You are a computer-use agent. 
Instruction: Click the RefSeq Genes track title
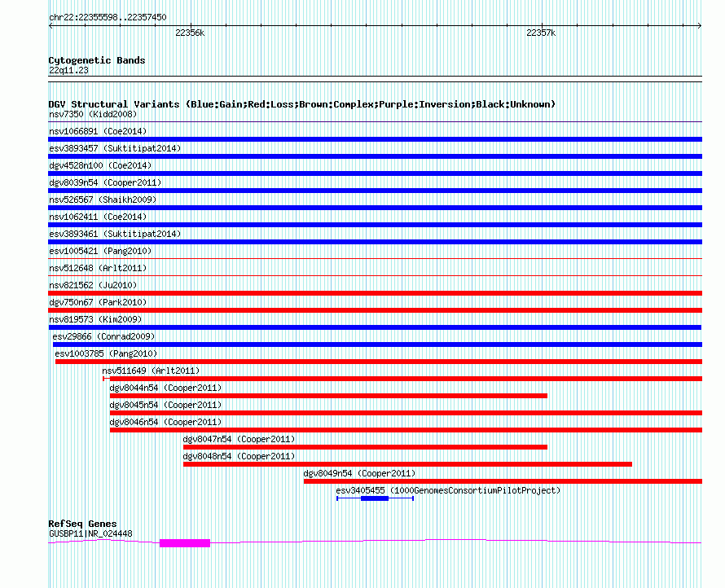pos(82,524)
